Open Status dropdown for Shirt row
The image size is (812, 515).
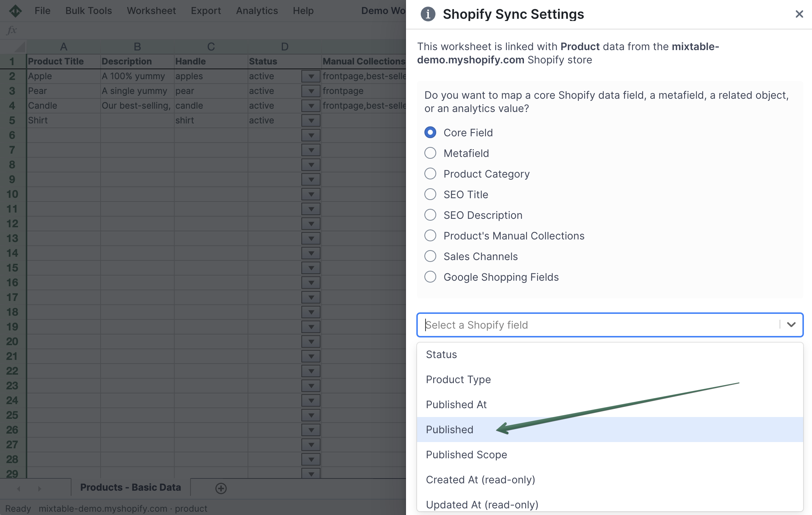coord(311,120)
